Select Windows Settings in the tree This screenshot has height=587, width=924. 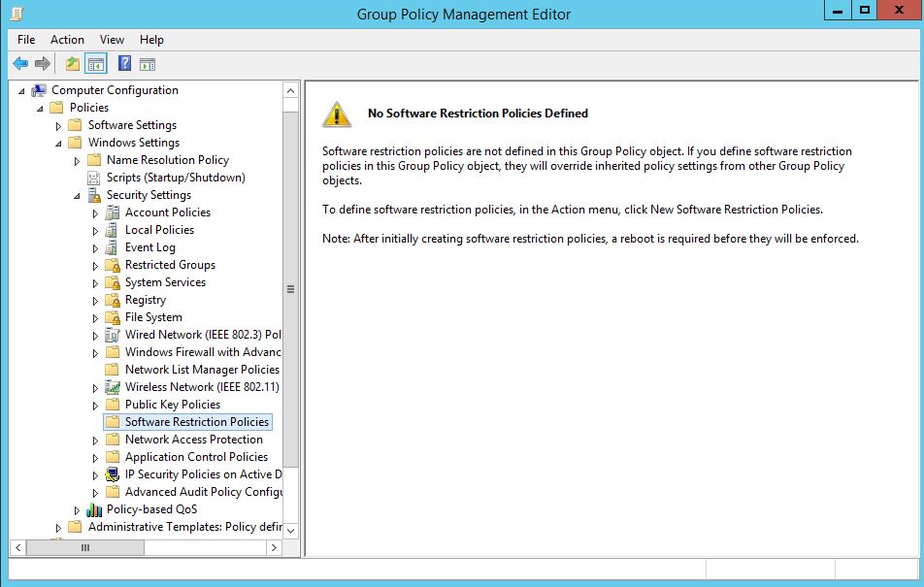click(134, 143)
